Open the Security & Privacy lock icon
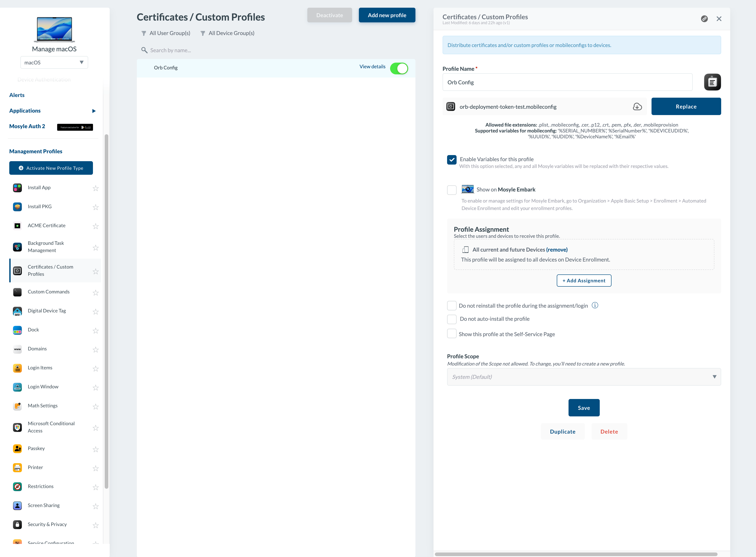The width and height of the screenshot is (756, 557). 18,525
